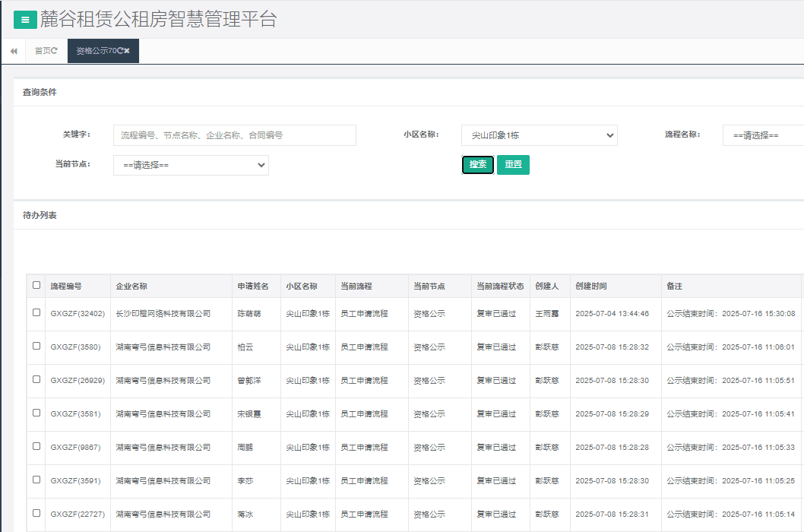Check the GXGZF(9867) row checkbox

click(36, 446)
